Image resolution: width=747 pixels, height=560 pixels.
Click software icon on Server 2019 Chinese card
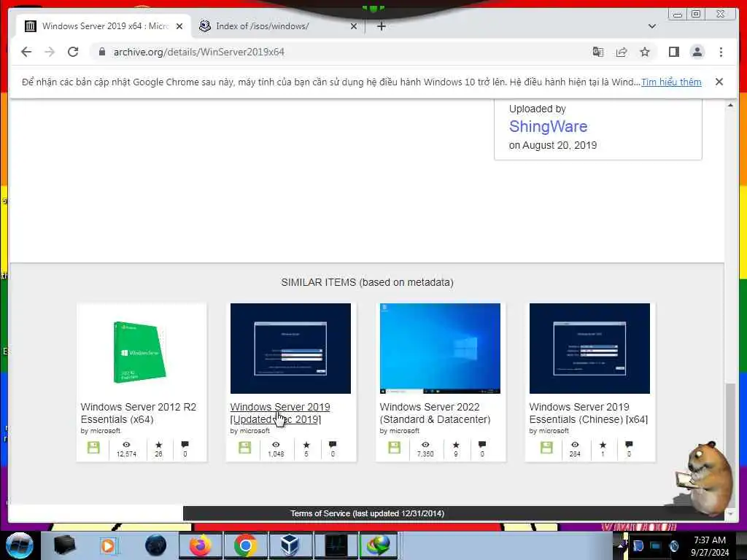546,448
